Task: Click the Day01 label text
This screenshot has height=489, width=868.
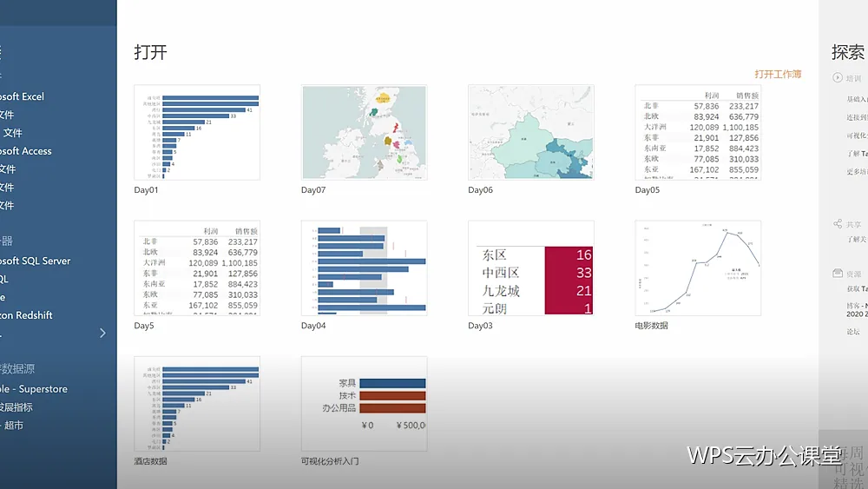Action: (x=146, y=190)
